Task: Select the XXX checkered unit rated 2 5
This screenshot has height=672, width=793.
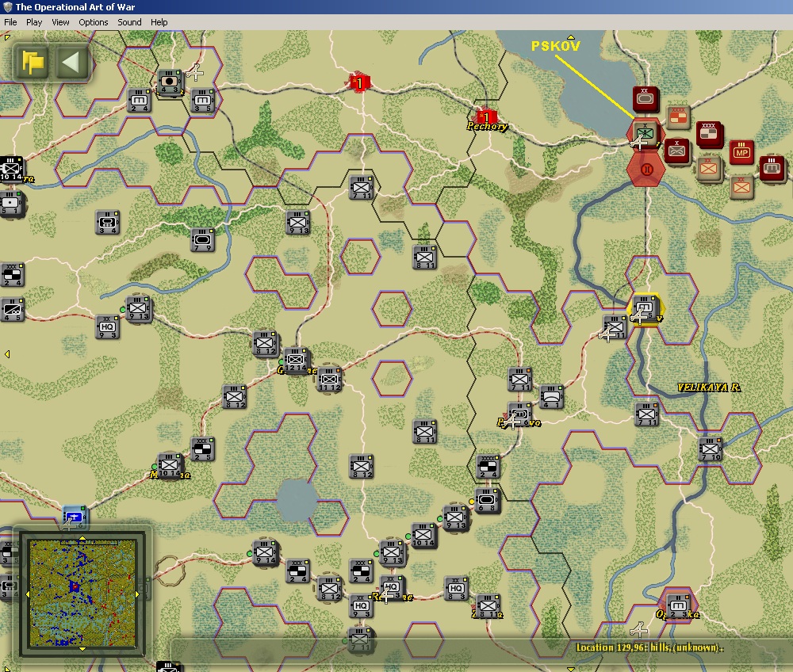Action: coord(202,449)
